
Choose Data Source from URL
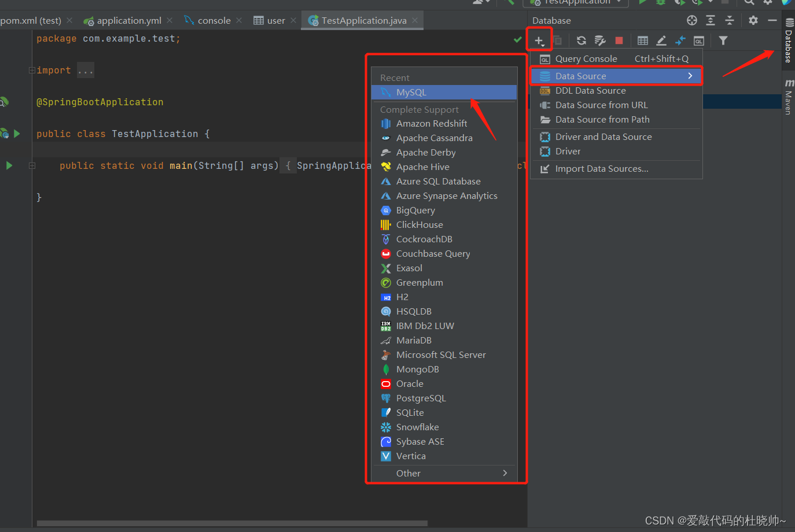(x=616, y=105)
